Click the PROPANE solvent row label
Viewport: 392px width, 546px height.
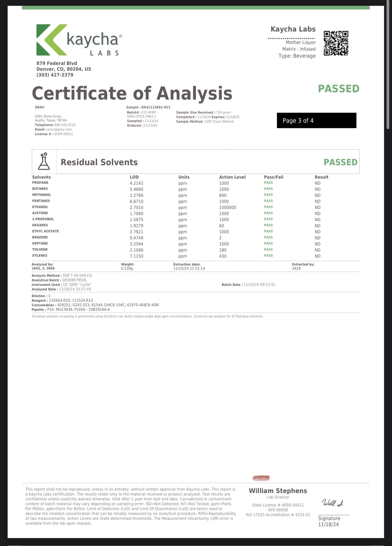40,183
